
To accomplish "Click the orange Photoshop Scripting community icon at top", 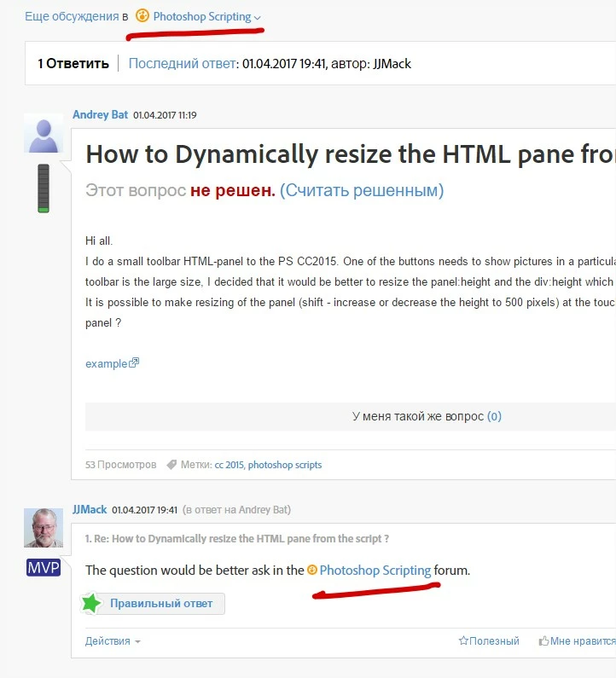I will click(142, 16).
